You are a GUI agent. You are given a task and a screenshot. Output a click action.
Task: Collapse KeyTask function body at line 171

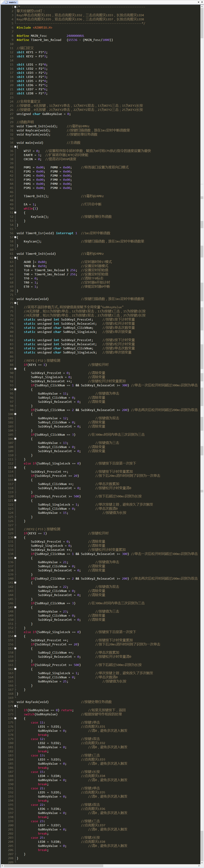pyautogui.click(x=15, y=706)
